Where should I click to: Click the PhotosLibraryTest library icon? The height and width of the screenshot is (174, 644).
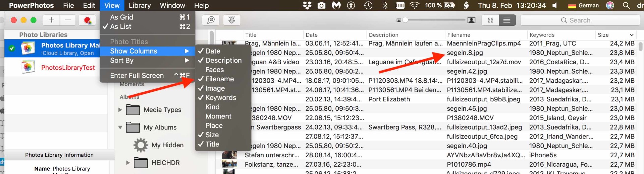point(28,67)
